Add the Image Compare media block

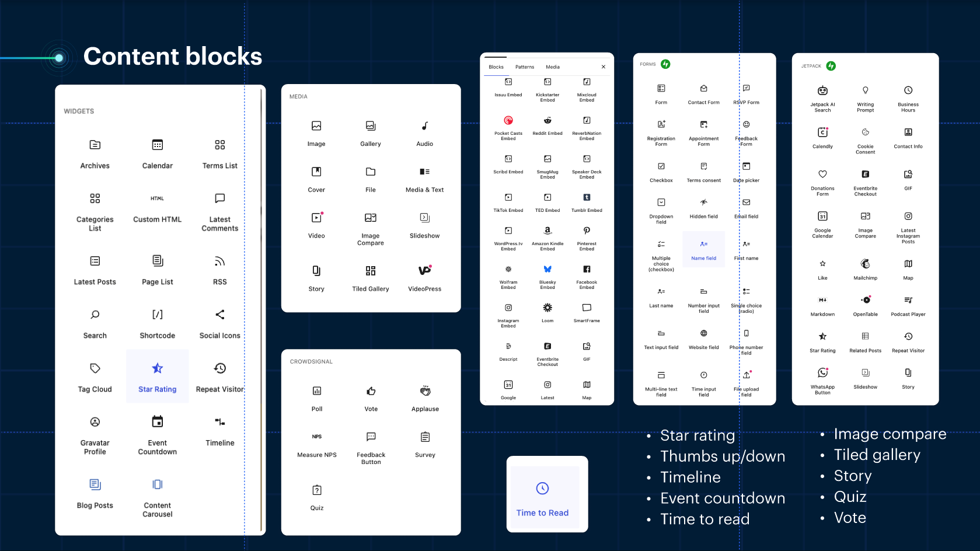pyautogui.click(x=371, y=229)
